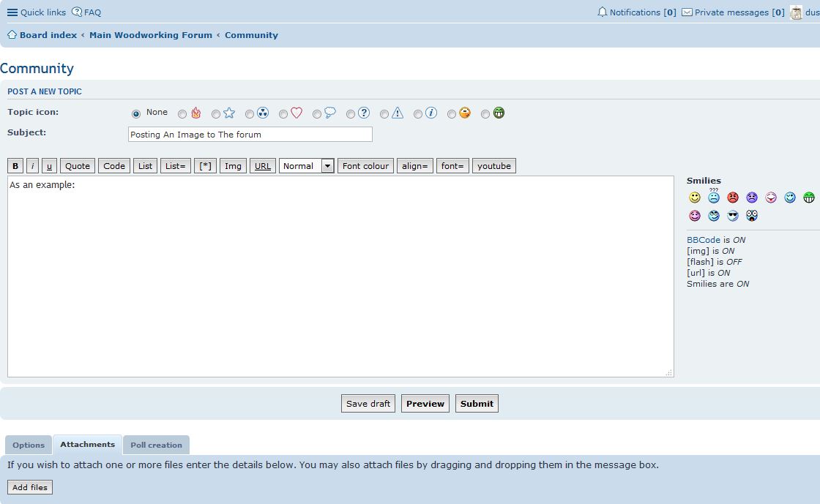Select the radio button beside the radioactive icon

pyautogui.click(x=250, y=114)
